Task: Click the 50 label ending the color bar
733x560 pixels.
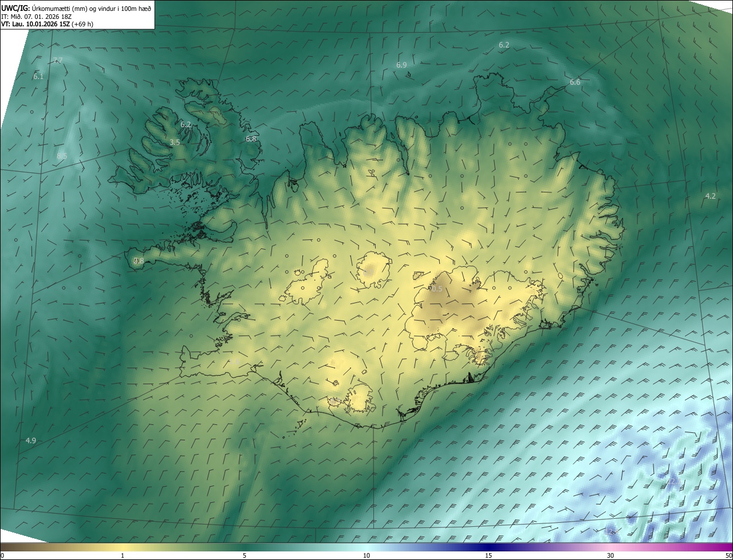Action: click(728, 555)
